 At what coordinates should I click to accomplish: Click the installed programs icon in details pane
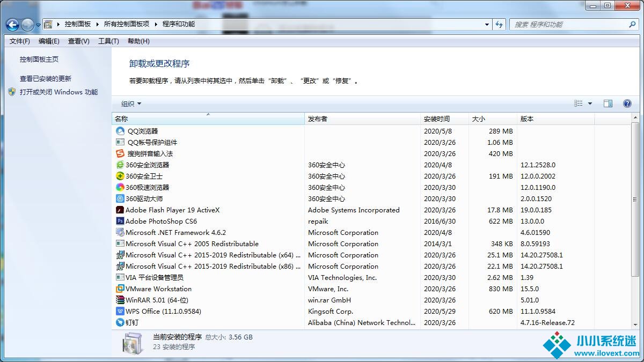[132, 344]
